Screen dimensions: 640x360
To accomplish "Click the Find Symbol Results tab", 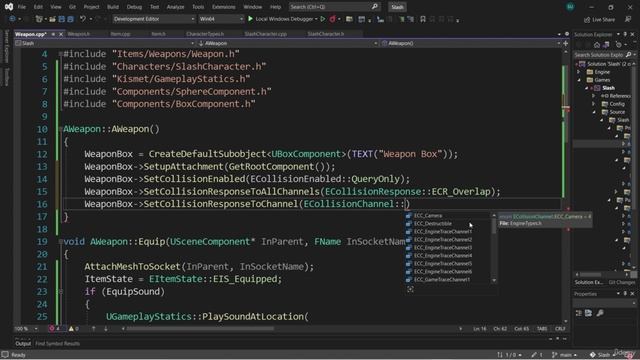I will tap(58, 344).
